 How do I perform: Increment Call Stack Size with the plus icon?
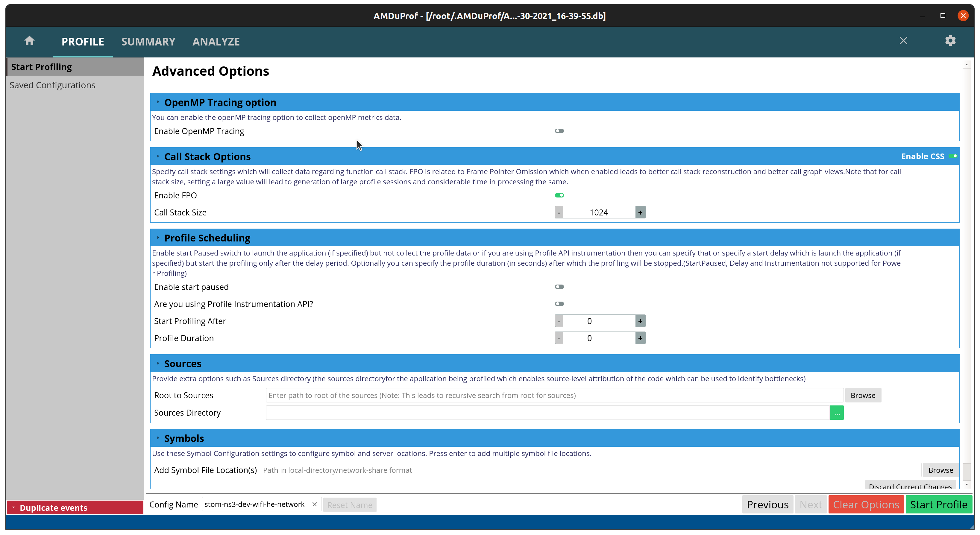[640, 212]
